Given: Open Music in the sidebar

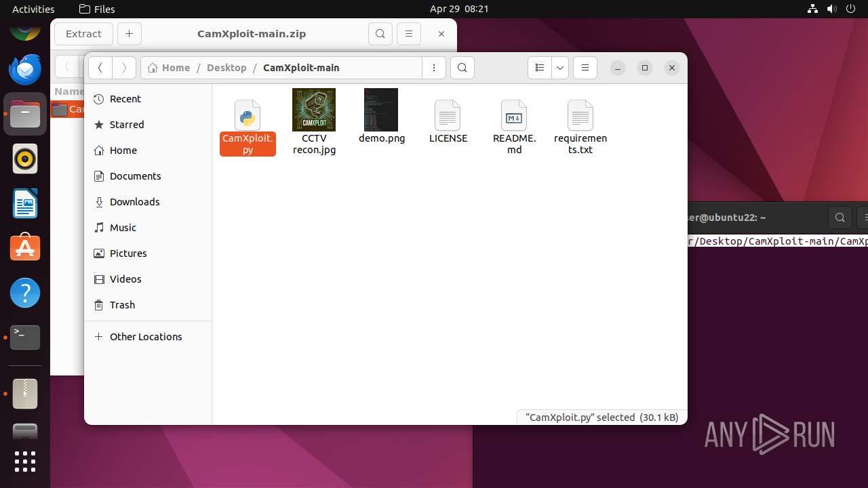Looking at the screenshot, I should 148,228.
